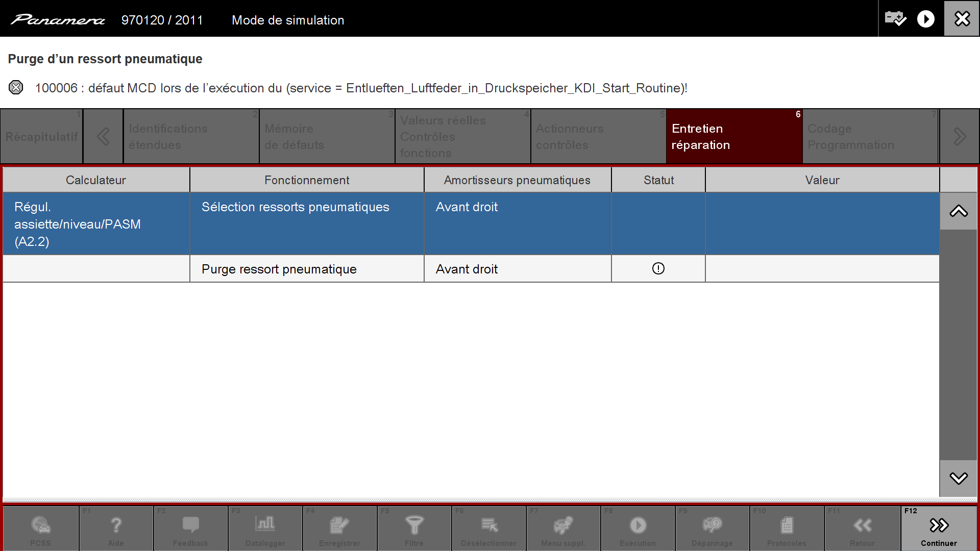Click the Panamera logo in header

coord(58,20)
